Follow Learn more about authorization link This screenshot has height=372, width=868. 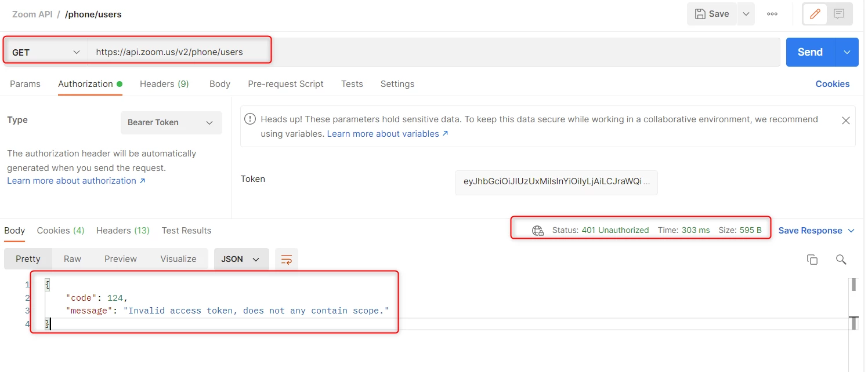[76, 181]
